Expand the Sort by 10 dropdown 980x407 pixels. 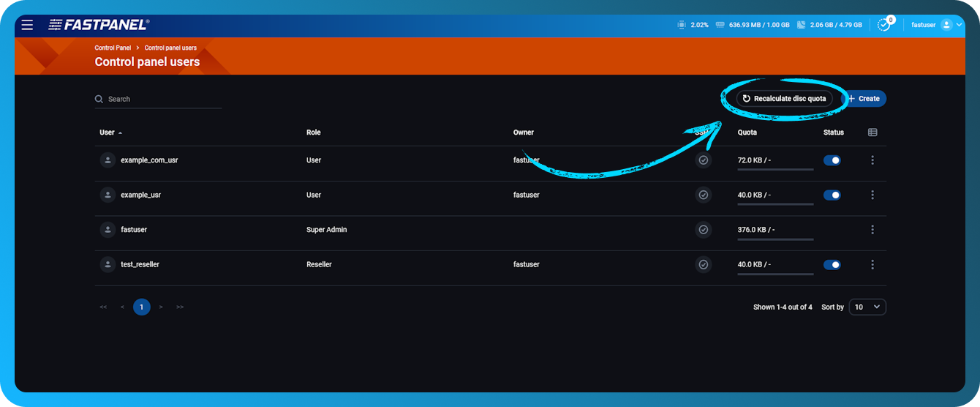pos(867,307)
